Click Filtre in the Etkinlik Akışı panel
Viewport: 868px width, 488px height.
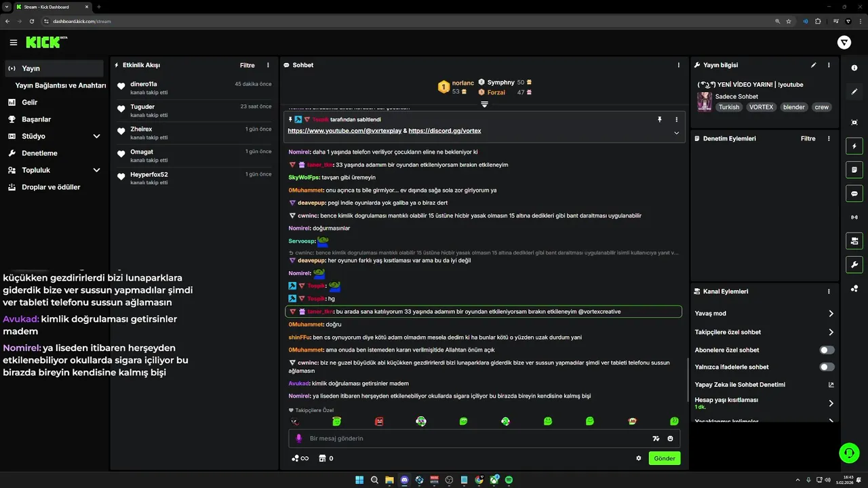coord(248,65)
